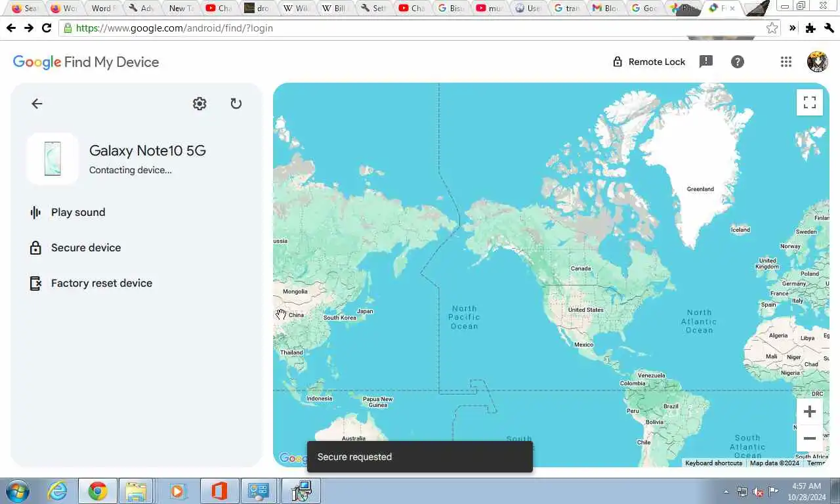This screenshot has width=840, height=504.
Task: Click the Galaxy Note10 5G phone thumbnail
Action: click(x=52, y=159)
